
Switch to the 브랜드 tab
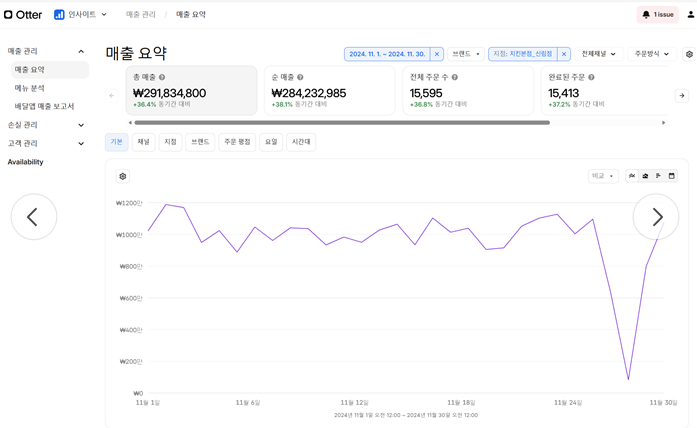200,142
